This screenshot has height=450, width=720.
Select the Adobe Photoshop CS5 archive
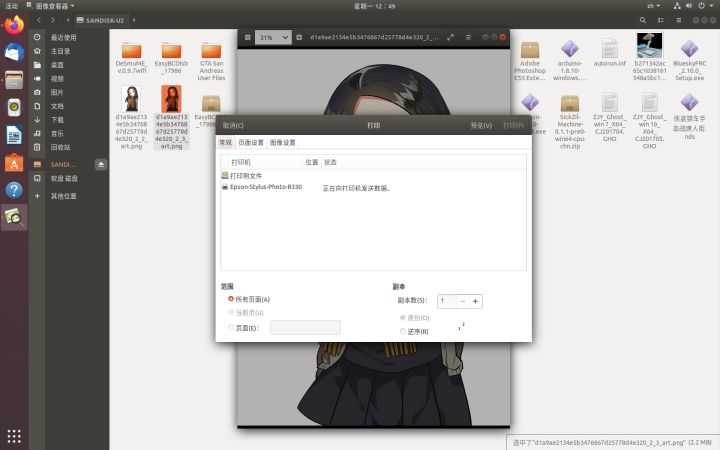(x=529, y=61)
